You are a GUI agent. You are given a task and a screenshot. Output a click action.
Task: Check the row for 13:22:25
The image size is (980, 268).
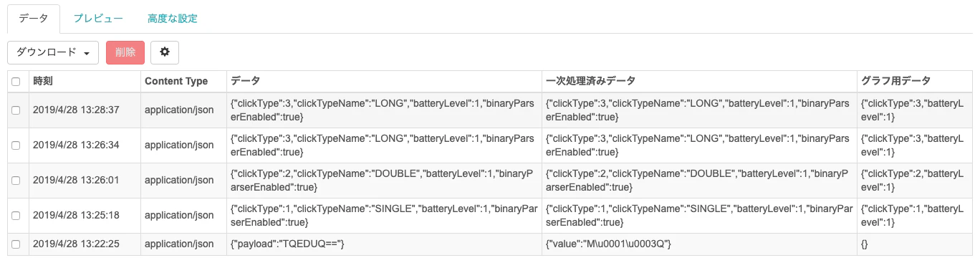click(x=16, y=244)
